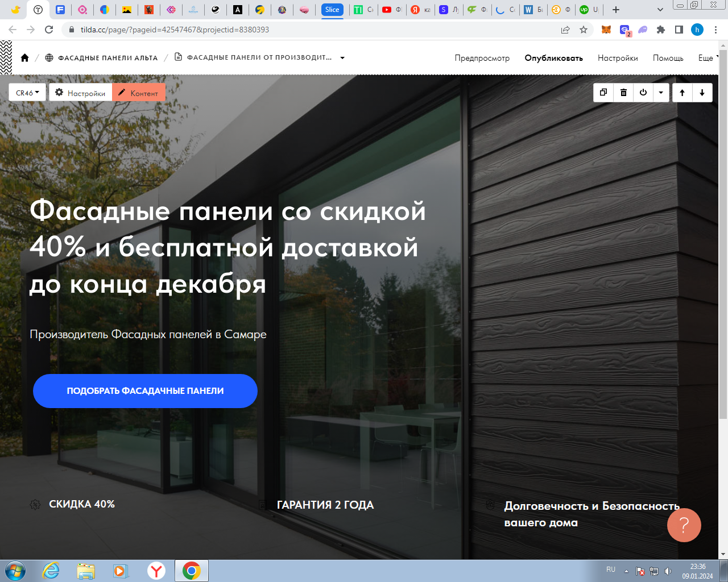Open the Помощь menu item
The image size is (728, 582).
668,58
